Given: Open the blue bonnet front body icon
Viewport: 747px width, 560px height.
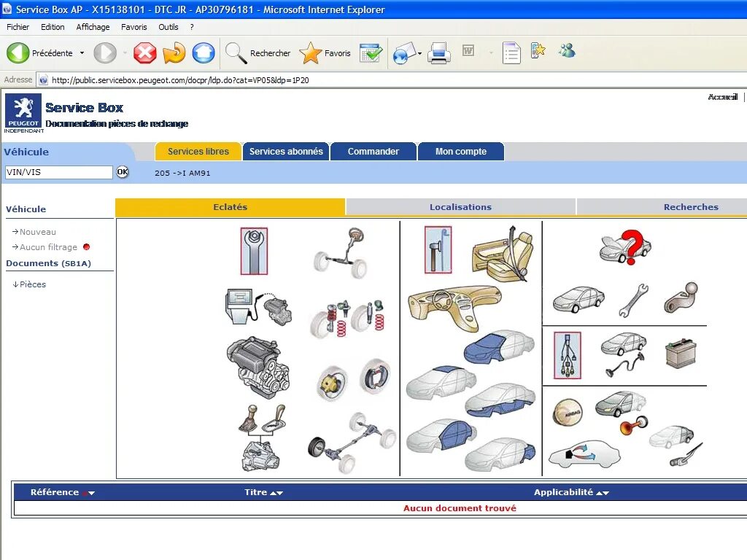Looking at the screenshot, I should point(499,346).
